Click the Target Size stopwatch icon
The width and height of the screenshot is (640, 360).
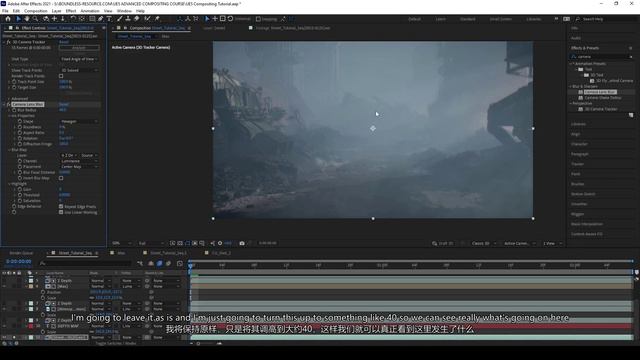click(14, 87)
